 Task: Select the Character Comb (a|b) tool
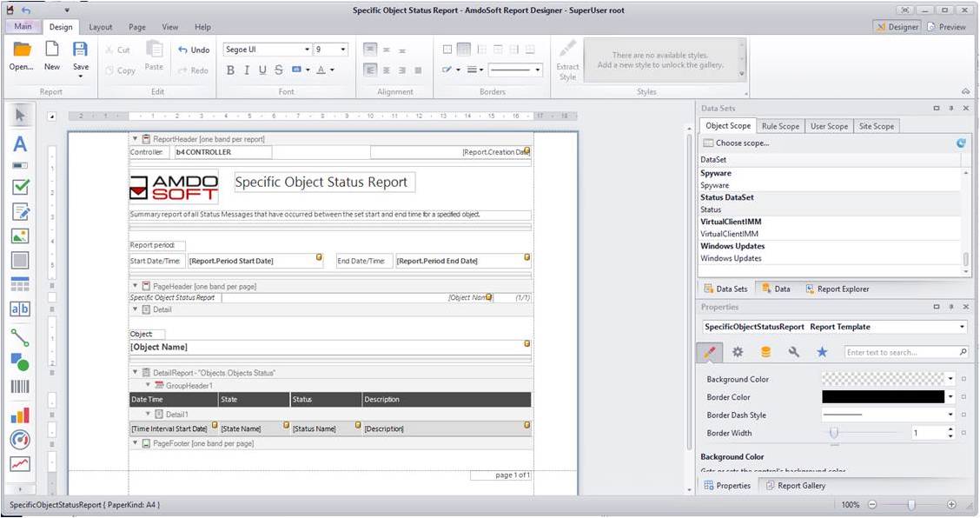click(x=20, y=309)
